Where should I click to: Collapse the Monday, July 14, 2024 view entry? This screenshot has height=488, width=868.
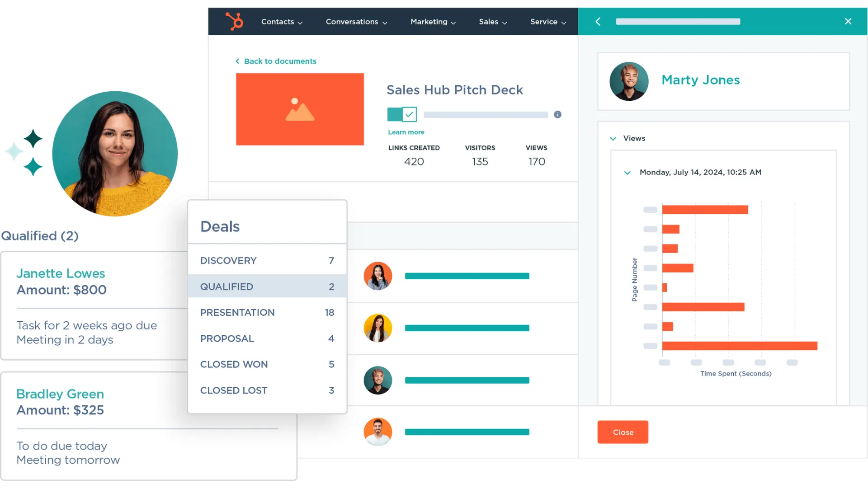[x=627, y=173]
